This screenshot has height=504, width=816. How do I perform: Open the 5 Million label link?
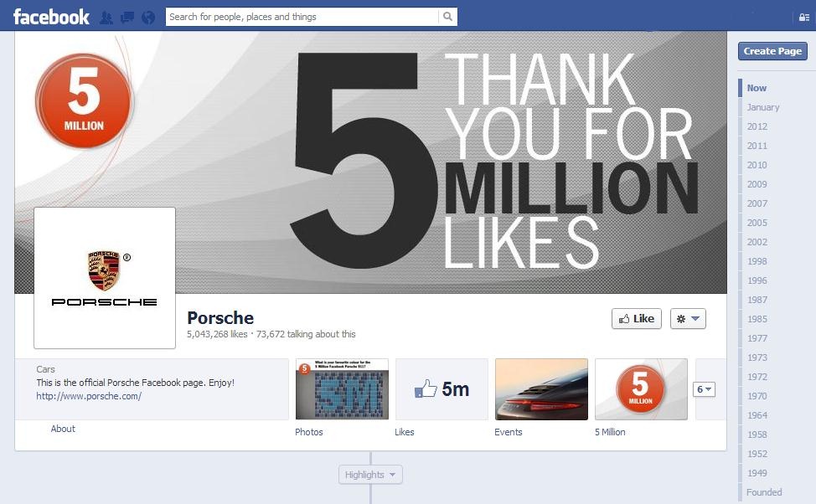[x=610, y=432]
